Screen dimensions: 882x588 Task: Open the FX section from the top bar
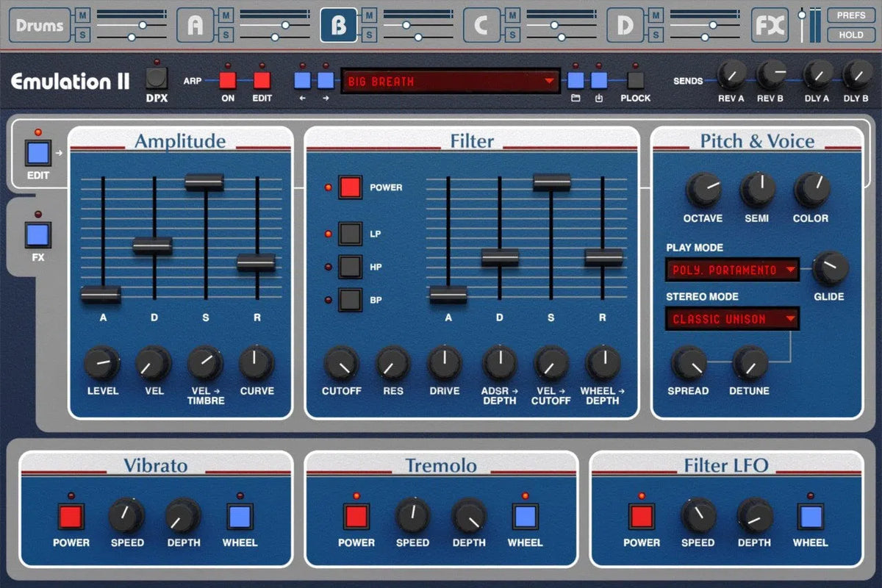click(770, 24)
